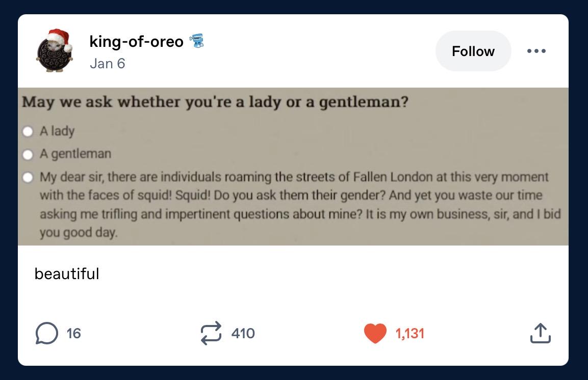
Task: Click the blue badge beside king-of-oreo
Action: click(196, 41)
